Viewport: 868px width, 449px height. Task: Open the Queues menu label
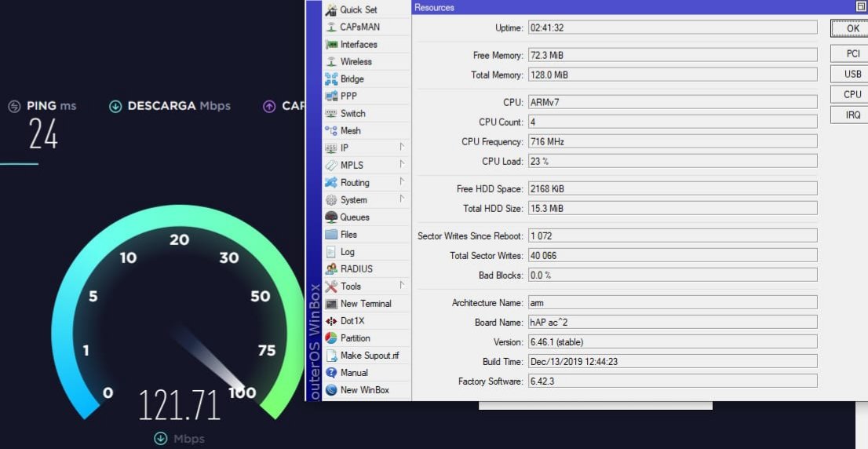(x=355, y=217)
